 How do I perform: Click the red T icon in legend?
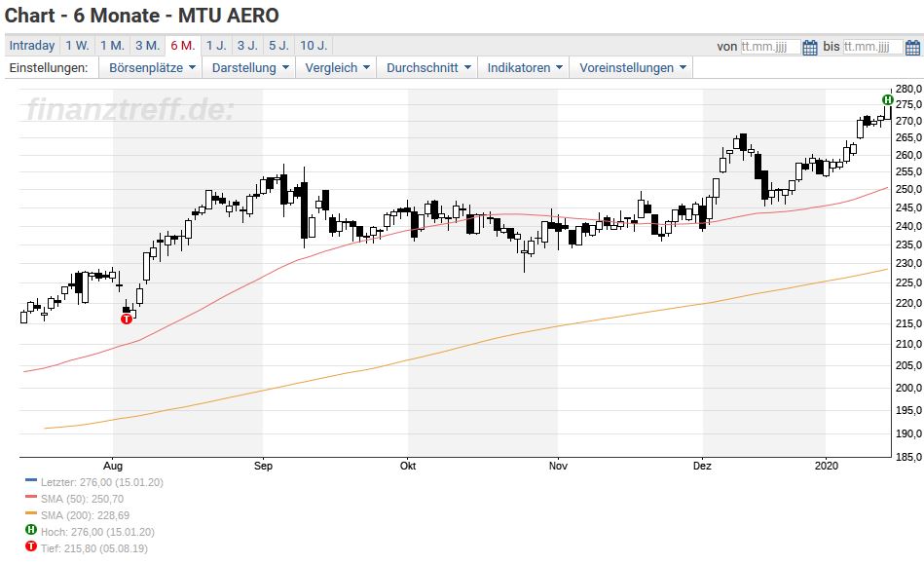click(x=31, y=546)
